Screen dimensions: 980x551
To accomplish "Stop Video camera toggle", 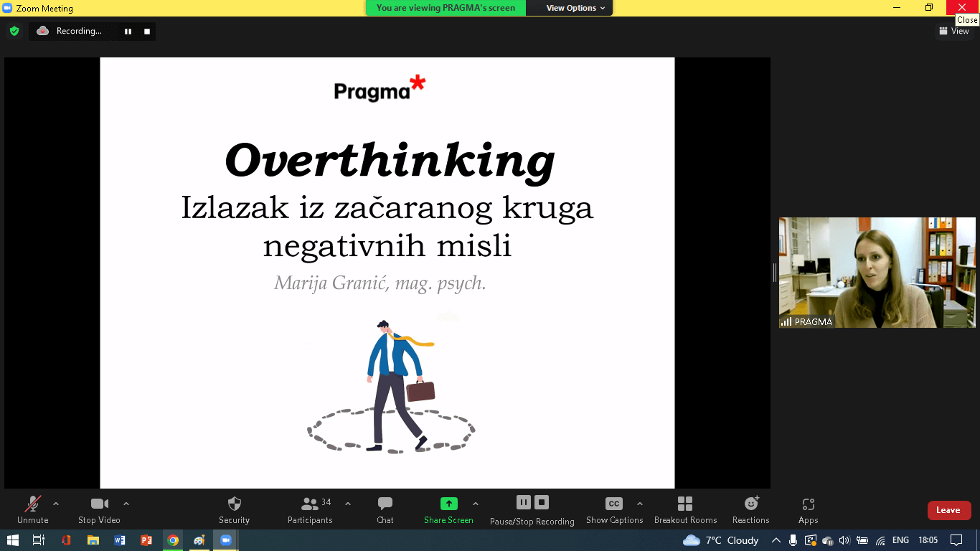I will 99,510.
